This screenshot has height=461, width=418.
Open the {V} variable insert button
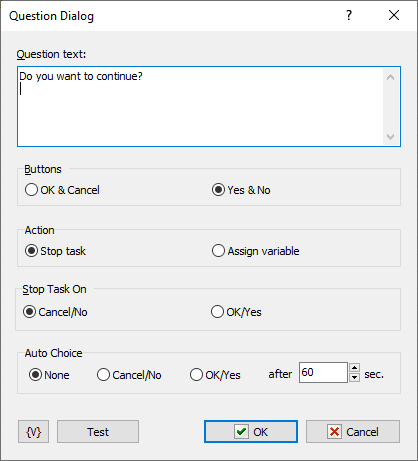(33, 432)
